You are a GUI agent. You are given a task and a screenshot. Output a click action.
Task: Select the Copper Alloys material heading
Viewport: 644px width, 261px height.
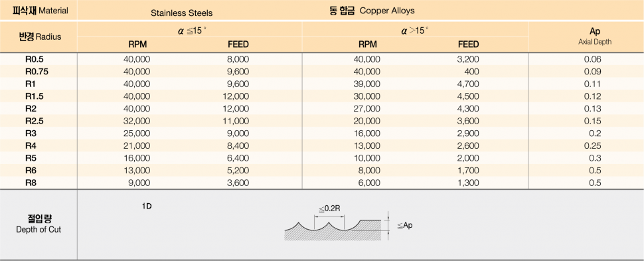tap(371, 11)
